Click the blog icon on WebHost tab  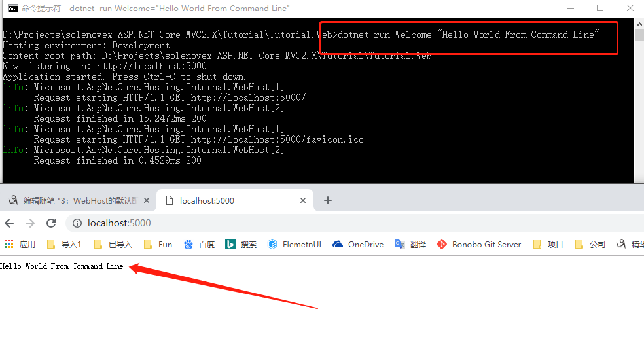[13, 200]
